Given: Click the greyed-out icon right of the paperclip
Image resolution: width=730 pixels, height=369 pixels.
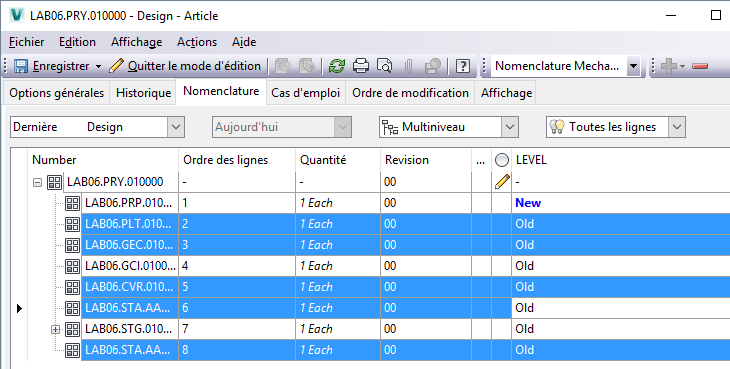Looking at the screenshot, I should [x=433, y=66].
